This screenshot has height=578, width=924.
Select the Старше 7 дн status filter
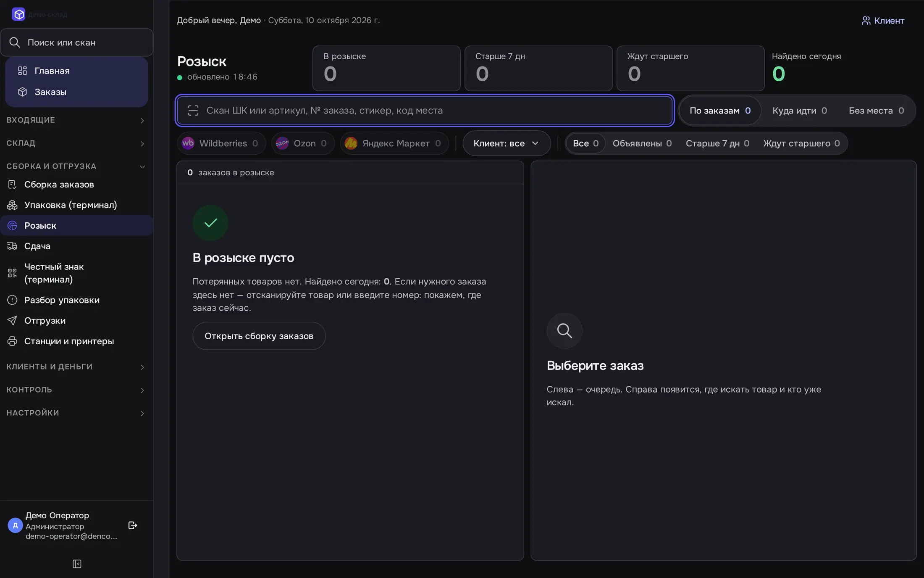pyautogui.click(x=717, y=143)
